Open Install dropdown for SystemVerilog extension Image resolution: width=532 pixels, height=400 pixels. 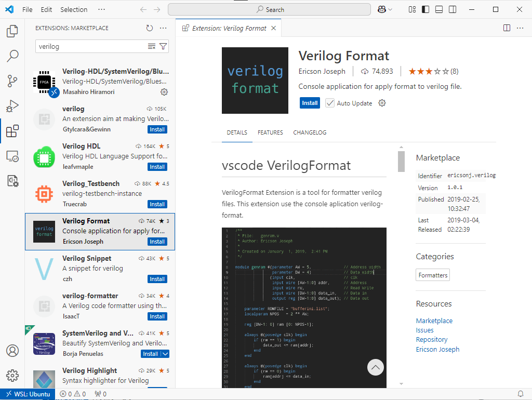(165, 354)
